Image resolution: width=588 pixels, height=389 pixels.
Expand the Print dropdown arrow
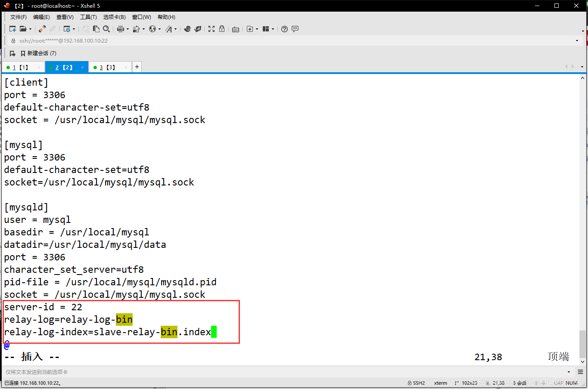coord(128,29)
